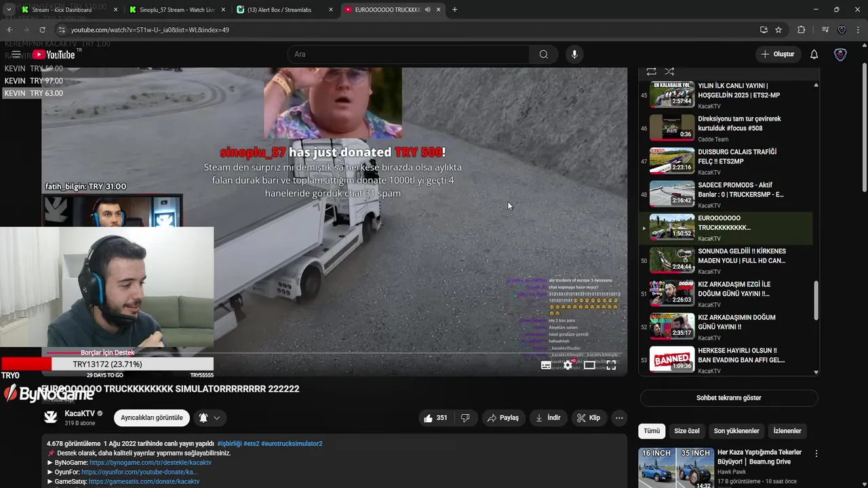Image resolution: width=868 pixels, height=488 pixels.
Task: Click Ayrıcalıkları görüntüle button
Action: 152,418
